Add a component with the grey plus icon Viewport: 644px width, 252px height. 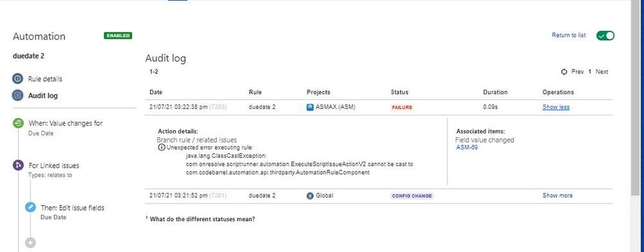tap(30, 242)
